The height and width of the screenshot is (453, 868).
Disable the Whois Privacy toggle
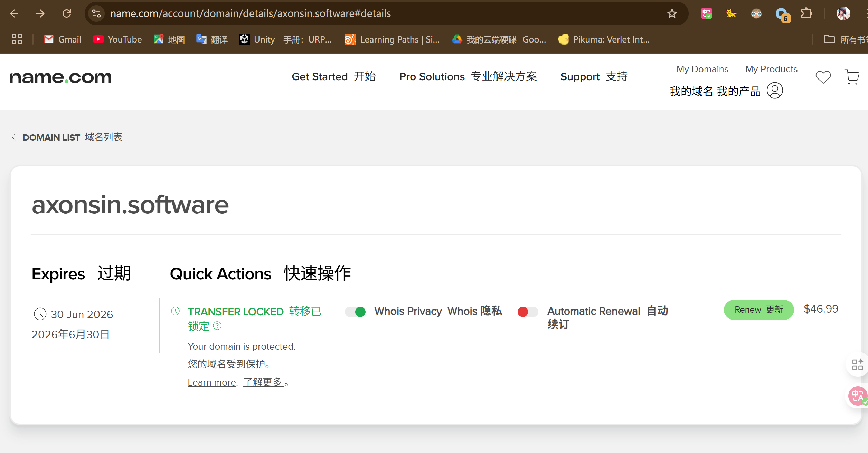tap(356, 312)
